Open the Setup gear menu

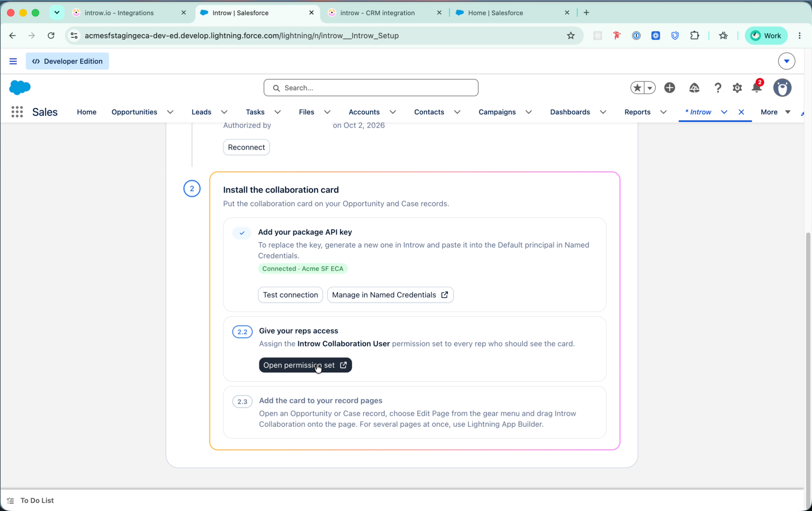coord(737,88)
